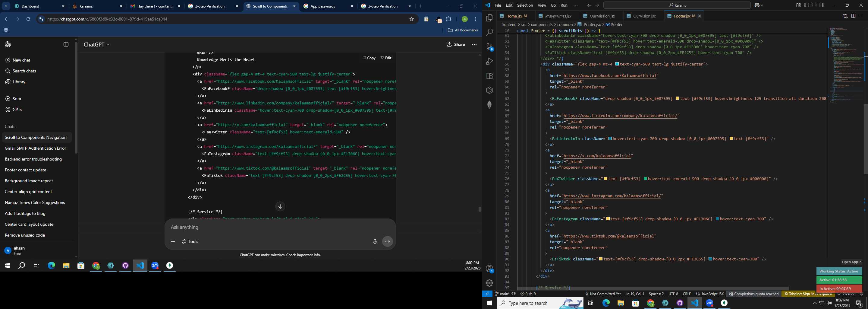The height and width of the screenshot is (309, 868).
Task: Toggle the Secondary Side Bar in VS Code
Action: point(822,5)
